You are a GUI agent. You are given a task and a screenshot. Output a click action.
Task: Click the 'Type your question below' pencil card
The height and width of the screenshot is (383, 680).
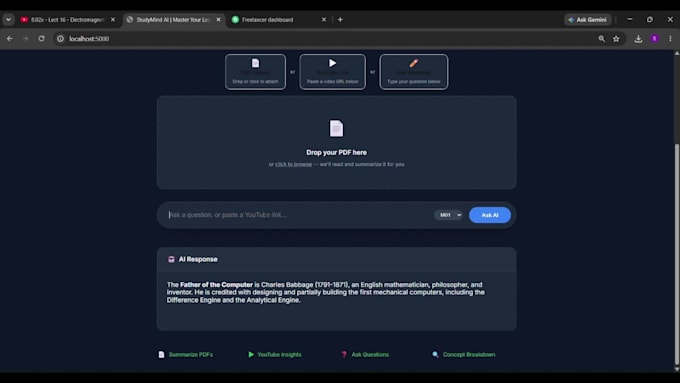414,72
